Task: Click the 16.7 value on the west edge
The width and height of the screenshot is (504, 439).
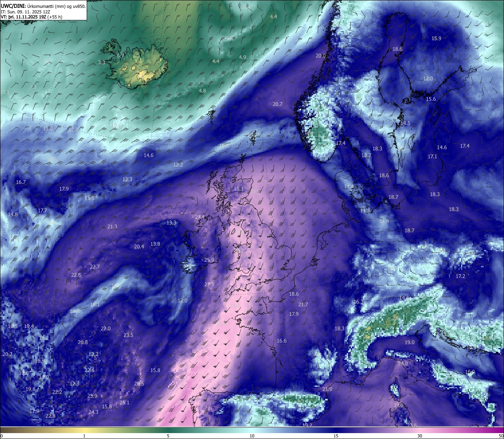Action: (21, 182)
